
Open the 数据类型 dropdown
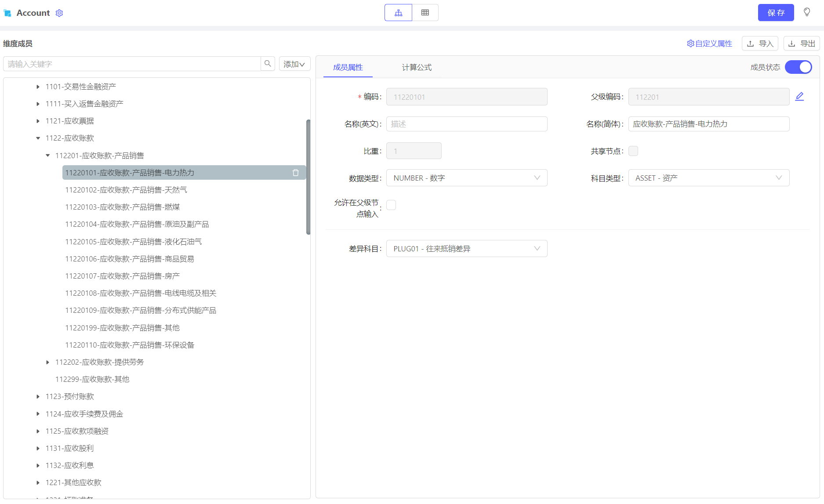[x=466, y=178]
